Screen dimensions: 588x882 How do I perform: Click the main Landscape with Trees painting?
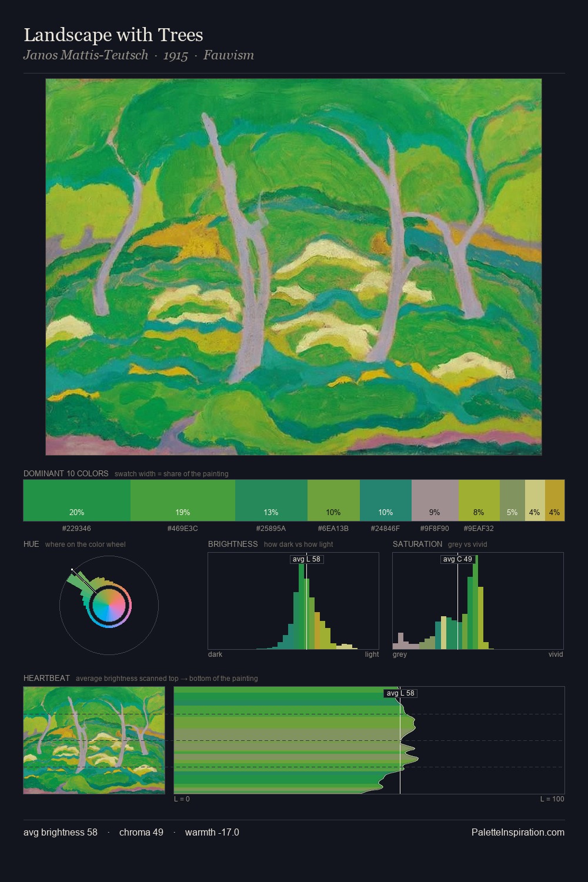coord(293,267)
